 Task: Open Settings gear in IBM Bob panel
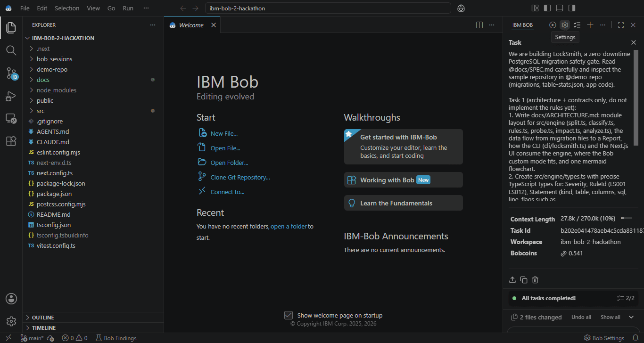(x=565, y=25)
